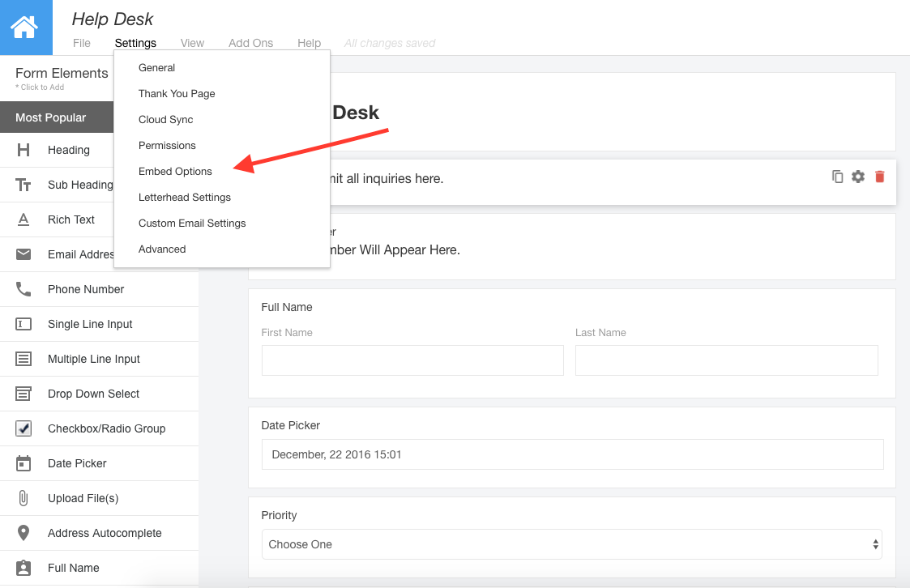The width and height of the screenshot is (910, 588).
Task: Click the Form Elements panel title
Action: click(62, 73)
